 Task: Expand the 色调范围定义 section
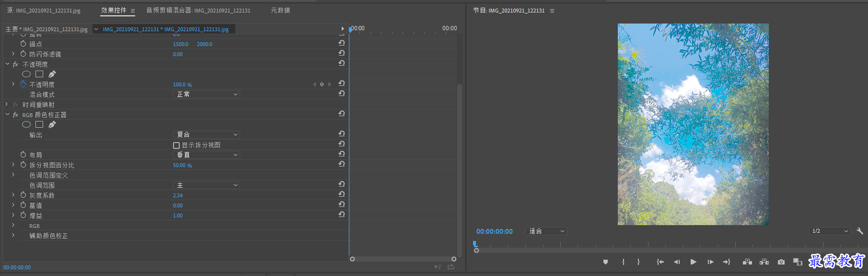13,175
